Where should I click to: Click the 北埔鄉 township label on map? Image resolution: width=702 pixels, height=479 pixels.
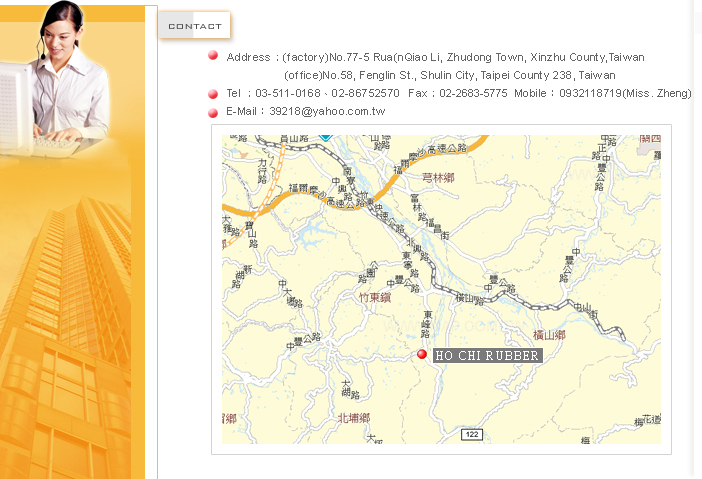pyautogui.click(x=353, y=417)
